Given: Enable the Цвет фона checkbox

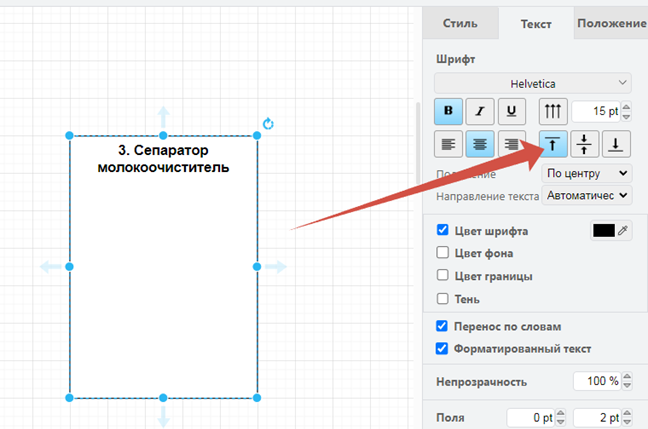Looking at the screenshot, I should [x=443, y=253].
